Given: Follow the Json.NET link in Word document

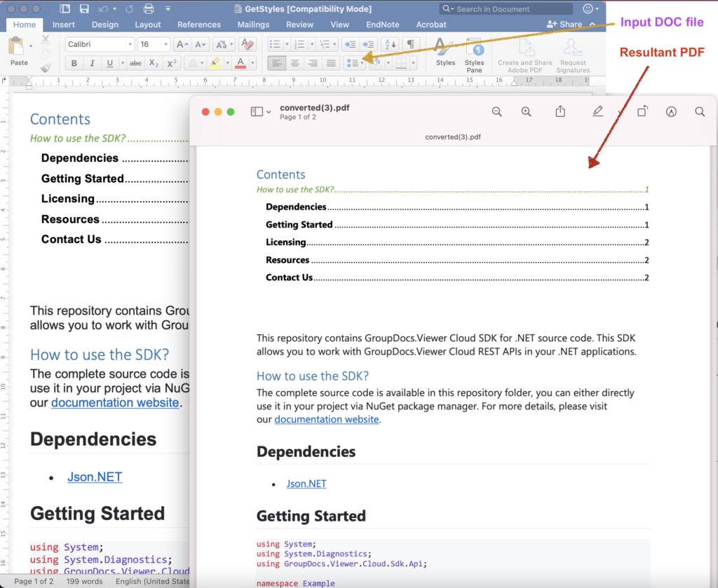Looking at the screenshot, I should point(95,477).
